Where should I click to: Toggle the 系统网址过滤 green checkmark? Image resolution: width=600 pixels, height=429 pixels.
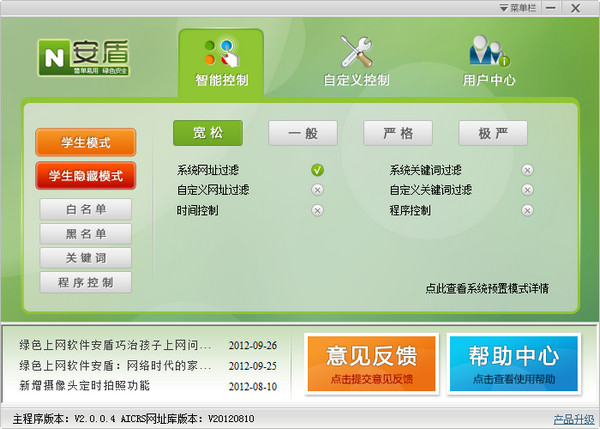click(317, 170)
